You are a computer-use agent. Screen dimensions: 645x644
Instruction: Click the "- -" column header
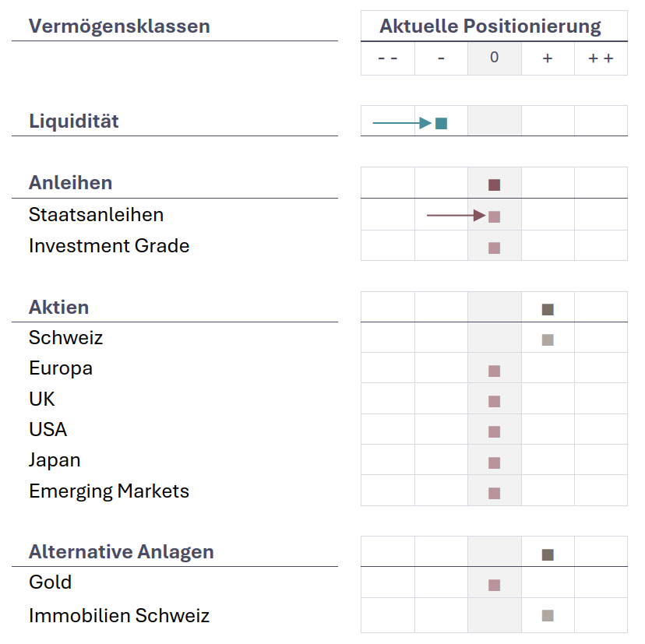point(387,58)
